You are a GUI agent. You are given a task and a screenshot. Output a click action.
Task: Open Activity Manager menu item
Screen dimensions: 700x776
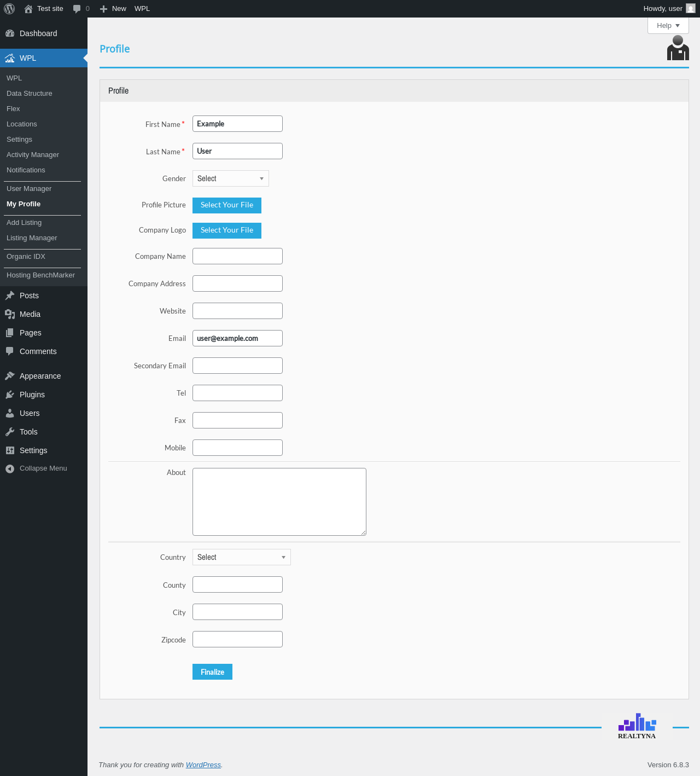pos(33,155)
